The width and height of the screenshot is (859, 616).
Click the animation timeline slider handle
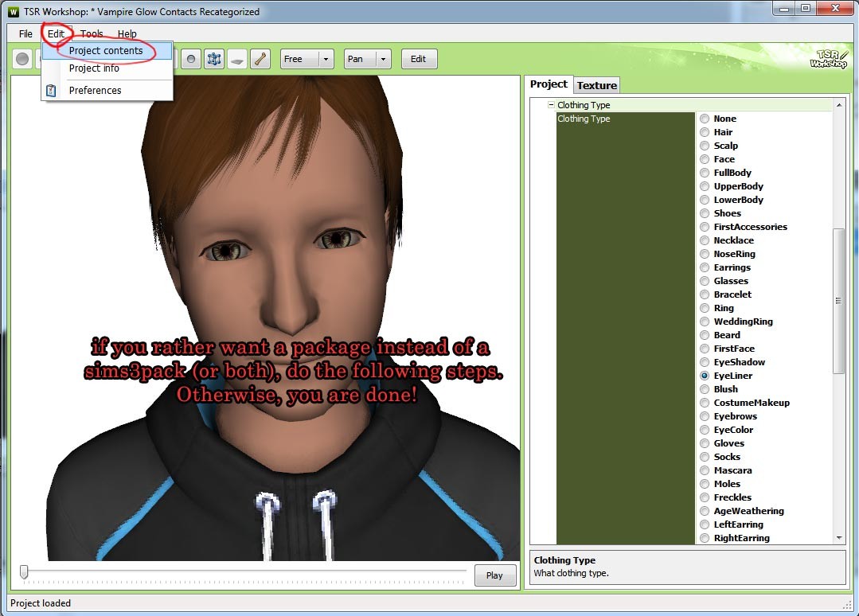(x=24, y=572)
